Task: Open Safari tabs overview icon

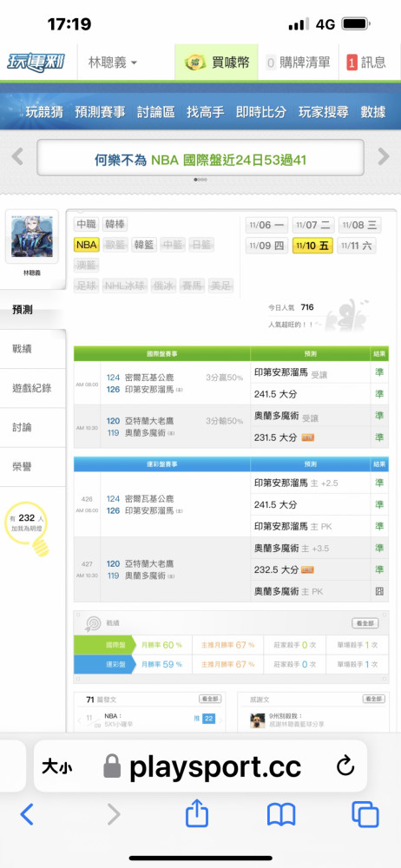Action: point(365,815)
